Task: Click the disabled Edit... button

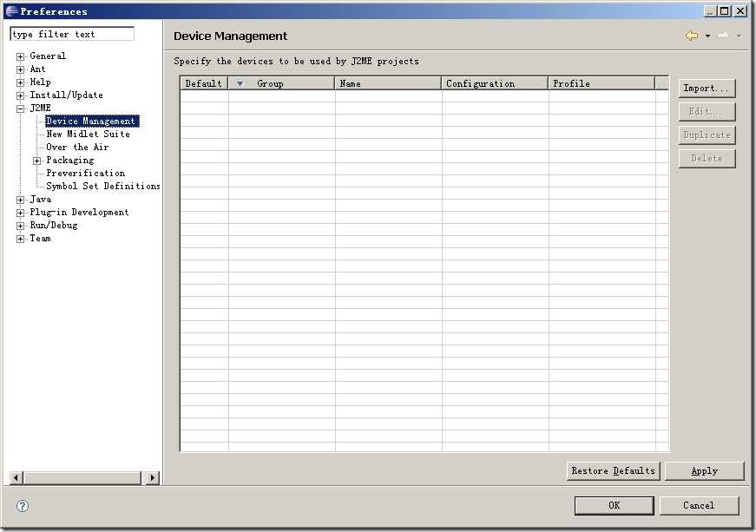Action: pyautogui.click(x=707, y=111)
